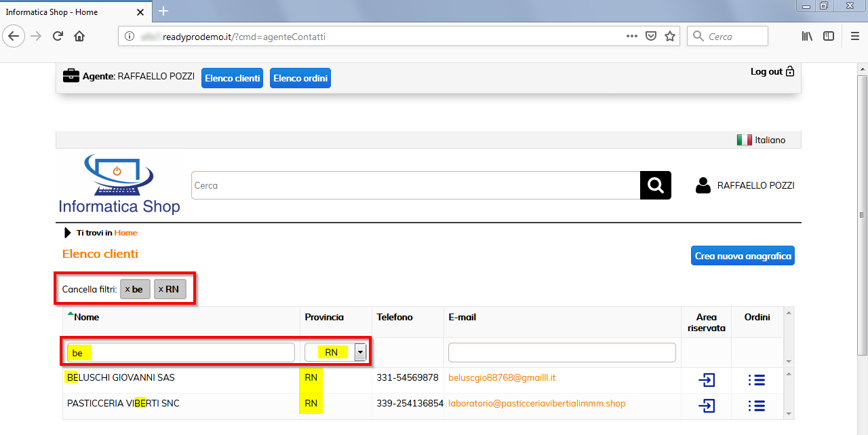This screenshot has height=435, width=868.
Task: Click the site Cerca search field
Action: point(416,185)
